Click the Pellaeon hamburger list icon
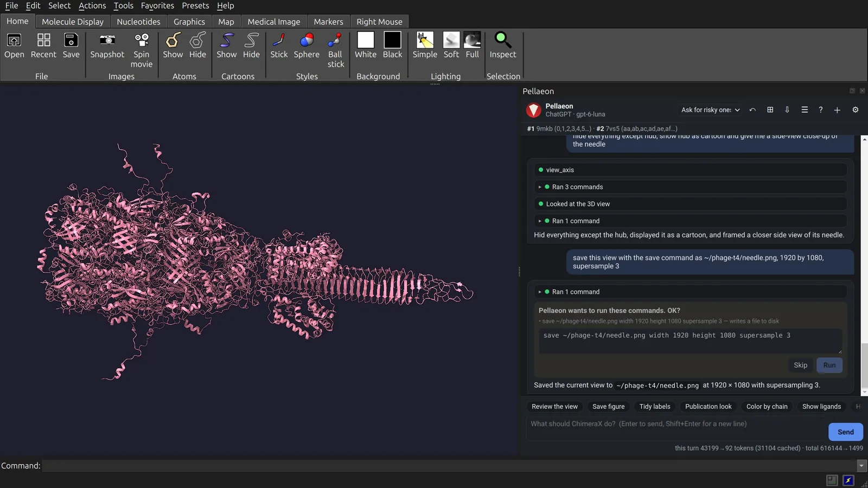The image size is (868, 488). [x=805, y=110]
